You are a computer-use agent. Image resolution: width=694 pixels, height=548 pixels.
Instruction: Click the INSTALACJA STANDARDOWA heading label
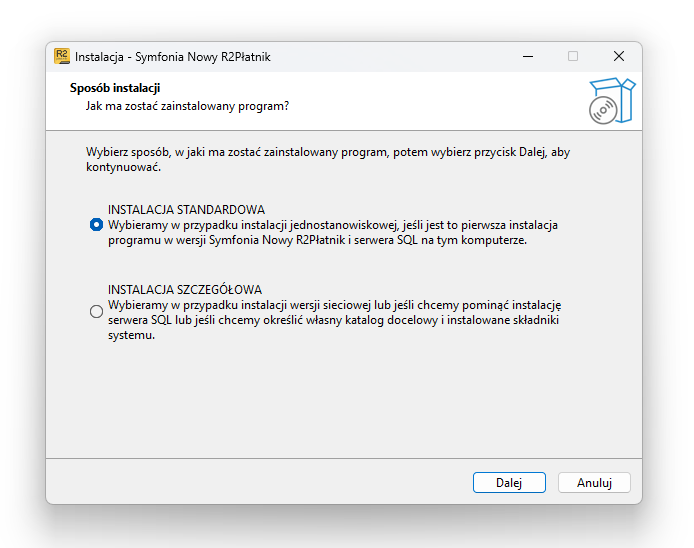(x=186, y=209)
